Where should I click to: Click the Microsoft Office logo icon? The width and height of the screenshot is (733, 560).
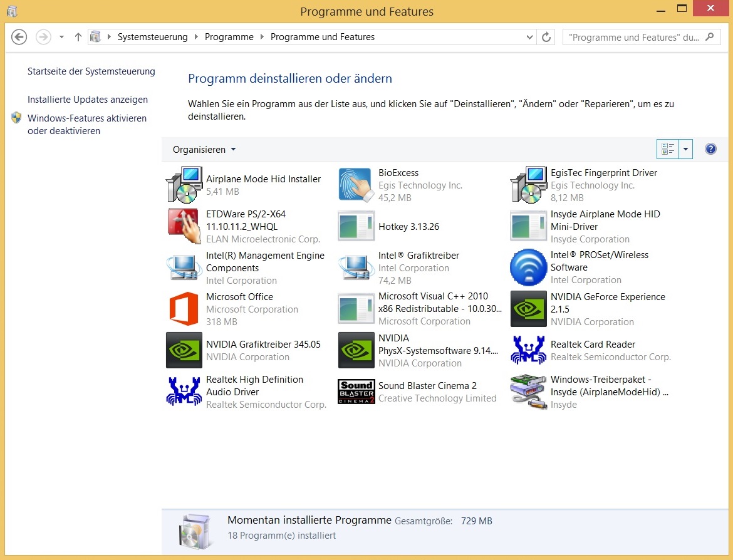[x=184, y=309]
